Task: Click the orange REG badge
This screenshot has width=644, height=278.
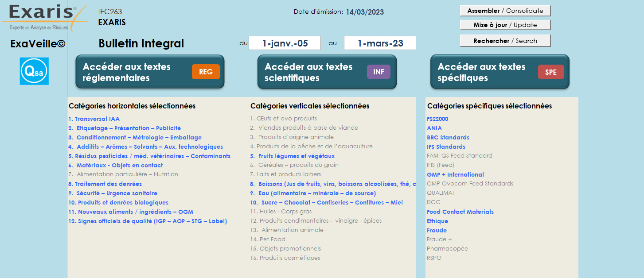Action: [x=206, y=72]
